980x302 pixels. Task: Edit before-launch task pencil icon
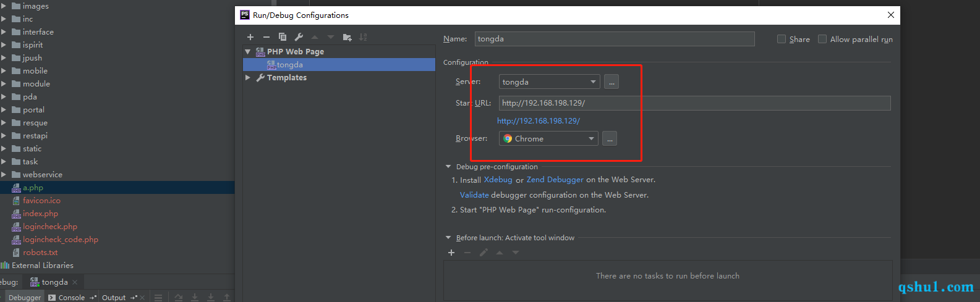click(x=484, y=253)
